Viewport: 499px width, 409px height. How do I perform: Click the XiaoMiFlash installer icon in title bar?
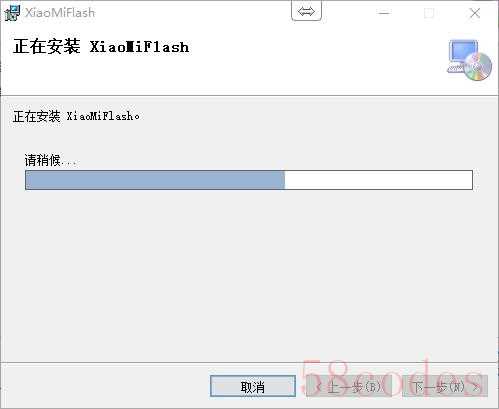coord(13,13)
